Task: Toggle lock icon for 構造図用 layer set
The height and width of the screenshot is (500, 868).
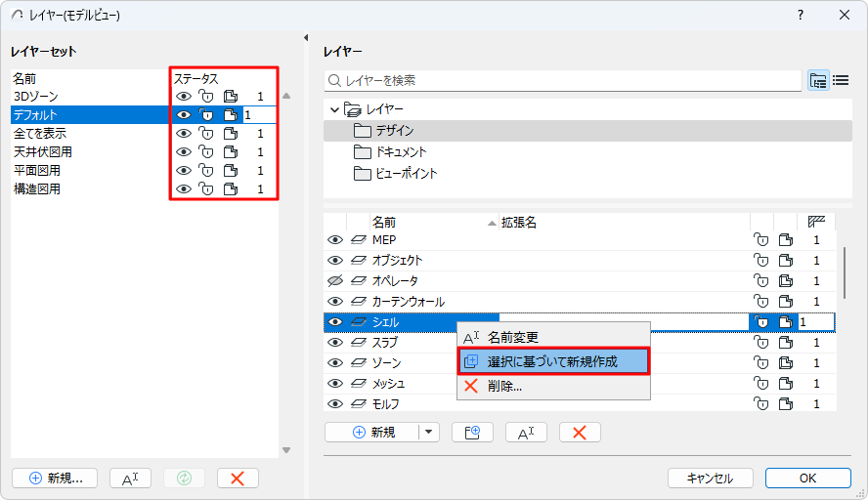Action: [x=206, y=189]
